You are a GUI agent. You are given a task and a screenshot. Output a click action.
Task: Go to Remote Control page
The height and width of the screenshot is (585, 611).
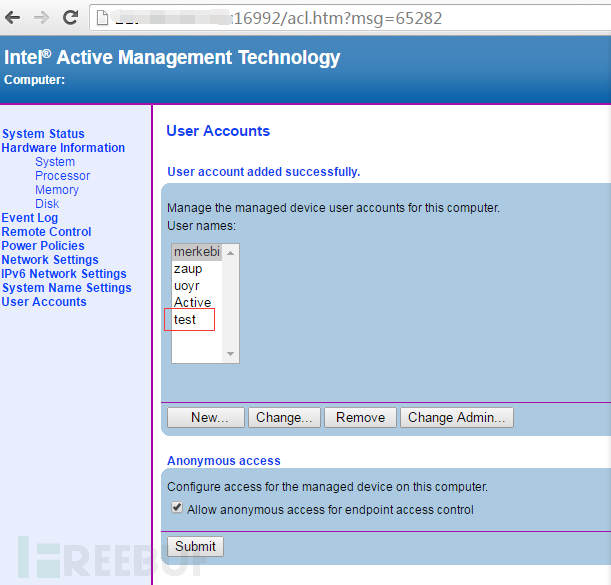(46, 232)
